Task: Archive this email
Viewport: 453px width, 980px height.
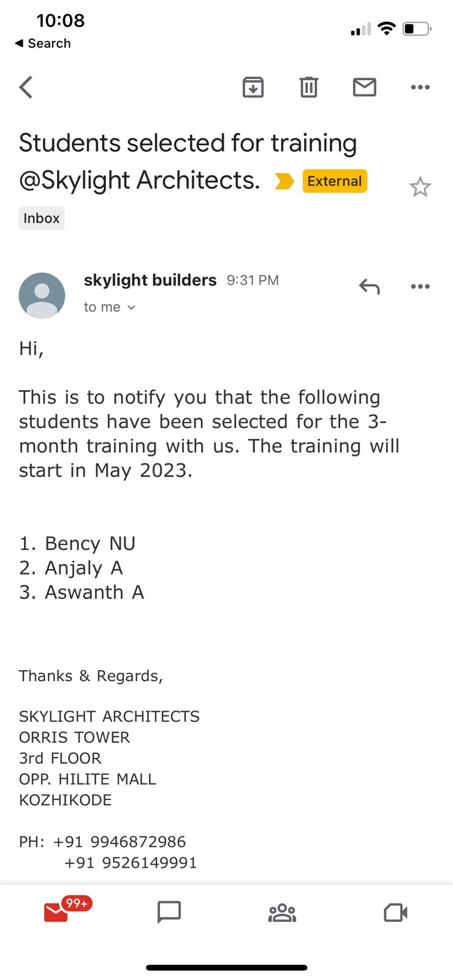Action: pyautogui.click(x=253, y=88)
